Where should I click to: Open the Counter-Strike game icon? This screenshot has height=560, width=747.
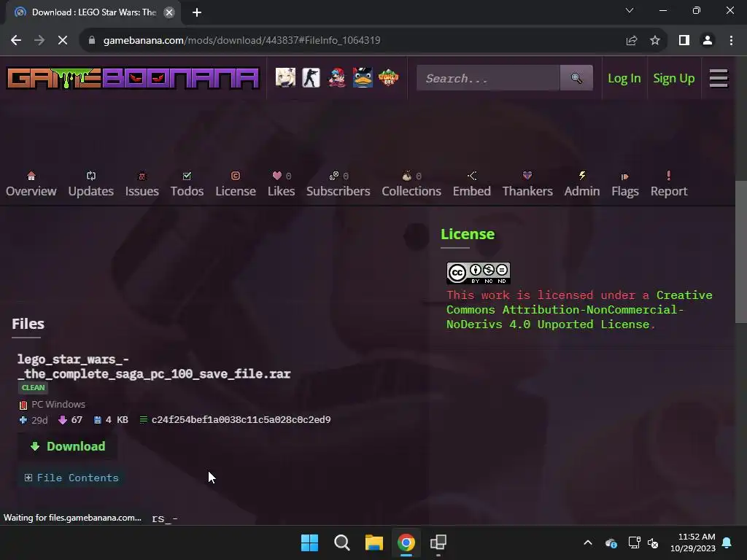(x=311, y=77)
